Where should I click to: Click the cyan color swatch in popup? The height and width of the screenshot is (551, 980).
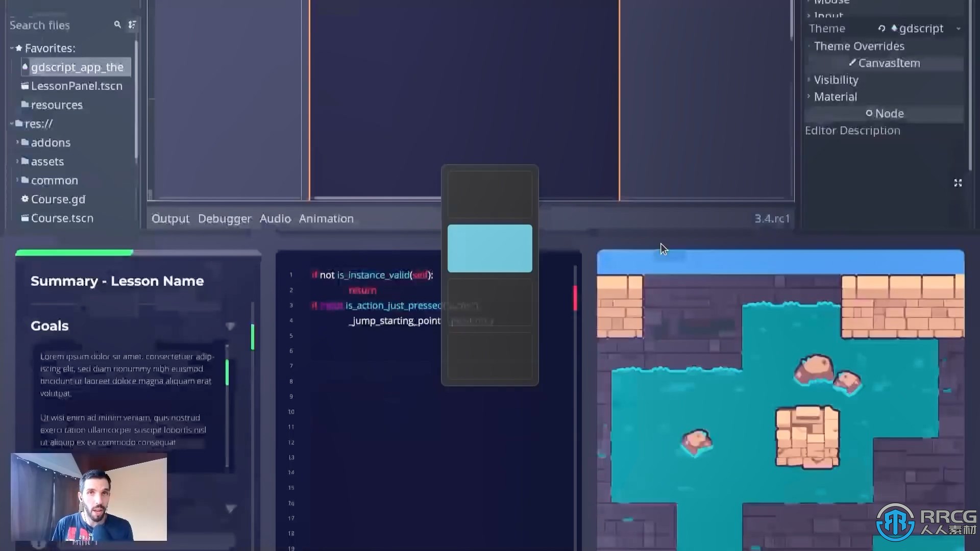click(489, 248)
